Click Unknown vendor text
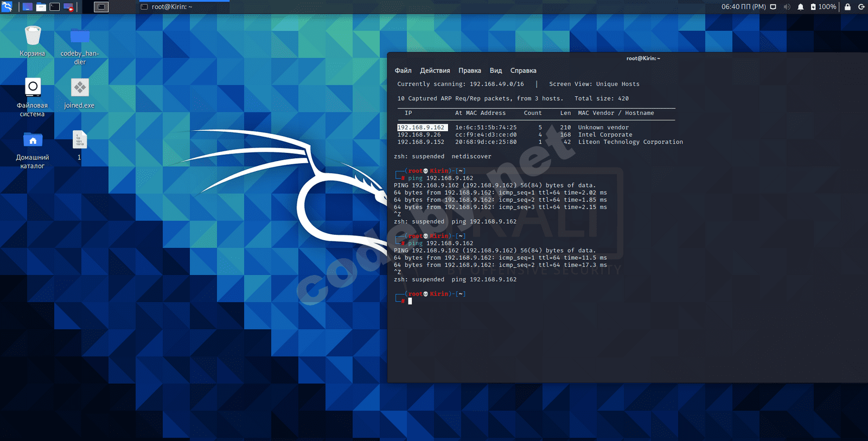Image resolution: width=868 pixels, height=441 pixels. pyautogui.click(x=603, y=127)
